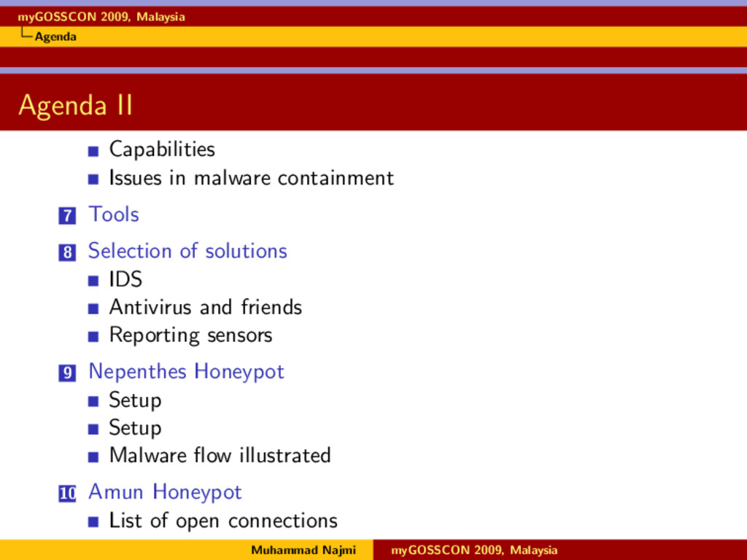Click the square bullet beside Malware flow illustrated
The height and width of the screenshot is (560, 747).
93,457
